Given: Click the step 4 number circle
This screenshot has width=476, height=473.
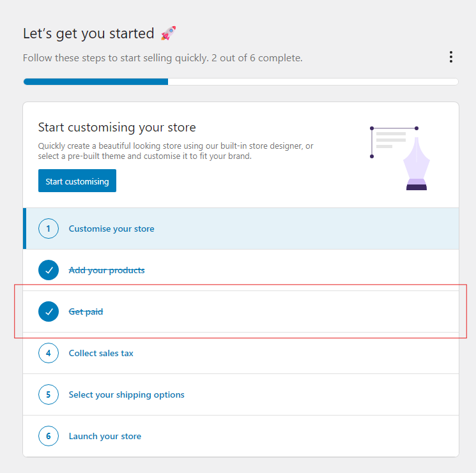Looking at the screenshot, I should pyautogui.click(x=49, y=353).
